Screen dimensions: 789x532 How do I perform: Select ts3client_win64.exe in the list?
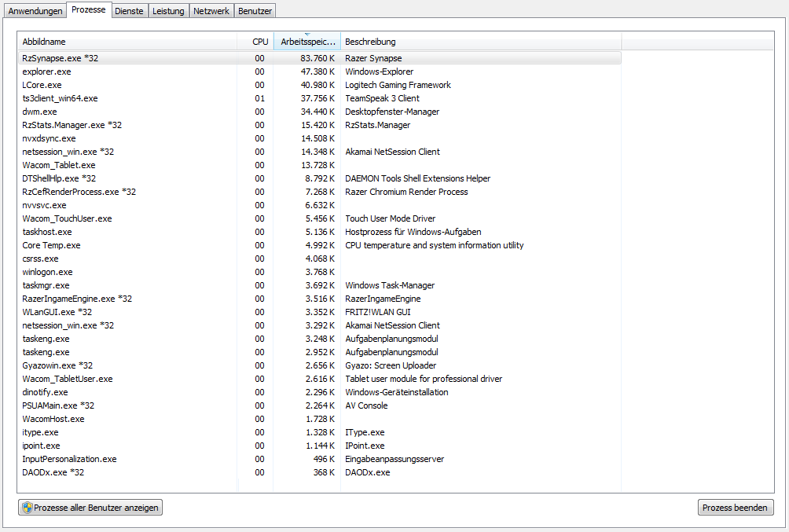click(x=320, y=98)
